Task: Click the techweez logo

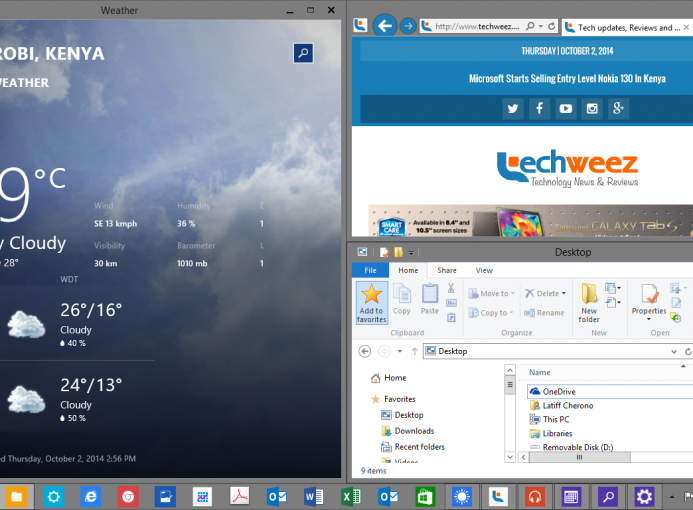Action: [x=567, y=168]
